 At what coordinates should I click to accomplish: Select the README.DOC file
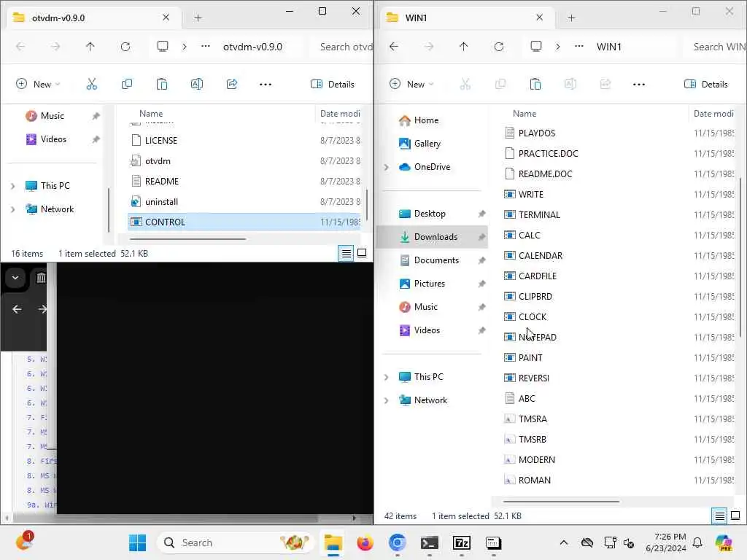545,174
